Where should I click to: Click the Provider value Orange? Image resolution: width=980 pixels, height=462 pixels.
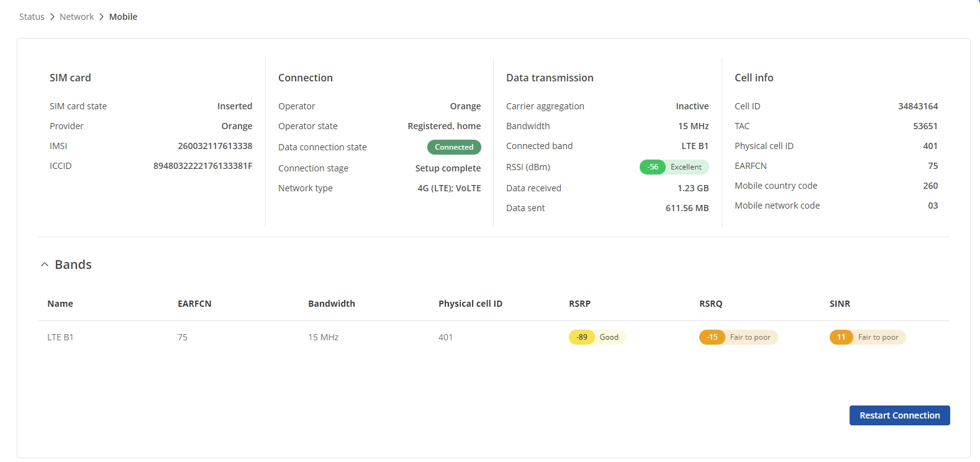click(237, 126)
